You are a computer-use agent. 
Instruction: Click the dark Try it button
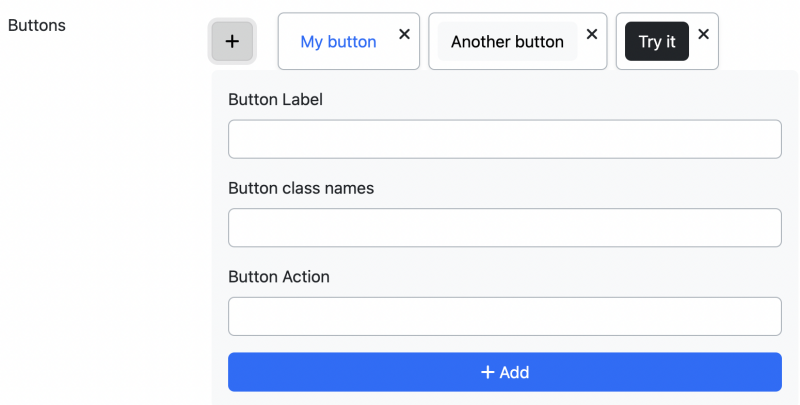point(657,41)
